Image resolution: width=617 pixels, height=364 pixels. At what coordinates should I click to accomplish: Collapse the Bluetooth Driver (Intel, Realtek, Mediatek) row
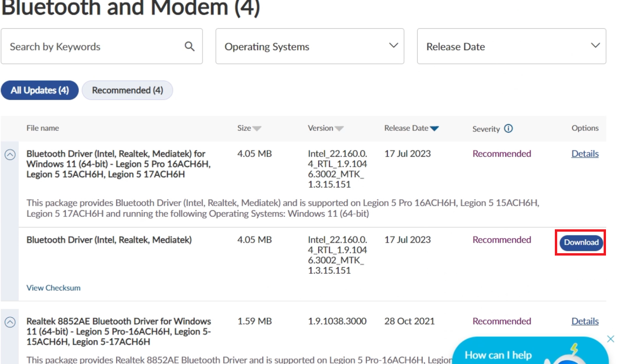pos(10,155)
